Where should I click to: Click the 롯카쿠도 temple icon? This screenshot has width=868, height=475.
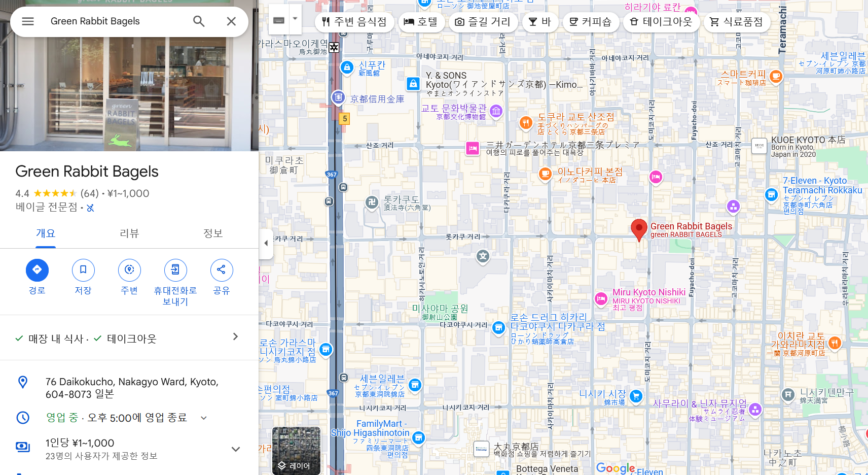(x=372, y=202)
